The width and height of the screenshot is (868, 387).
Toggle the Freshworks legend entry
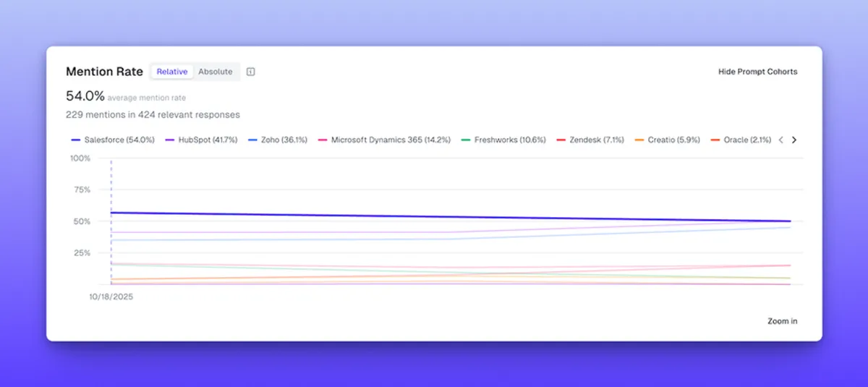point(509,140)
